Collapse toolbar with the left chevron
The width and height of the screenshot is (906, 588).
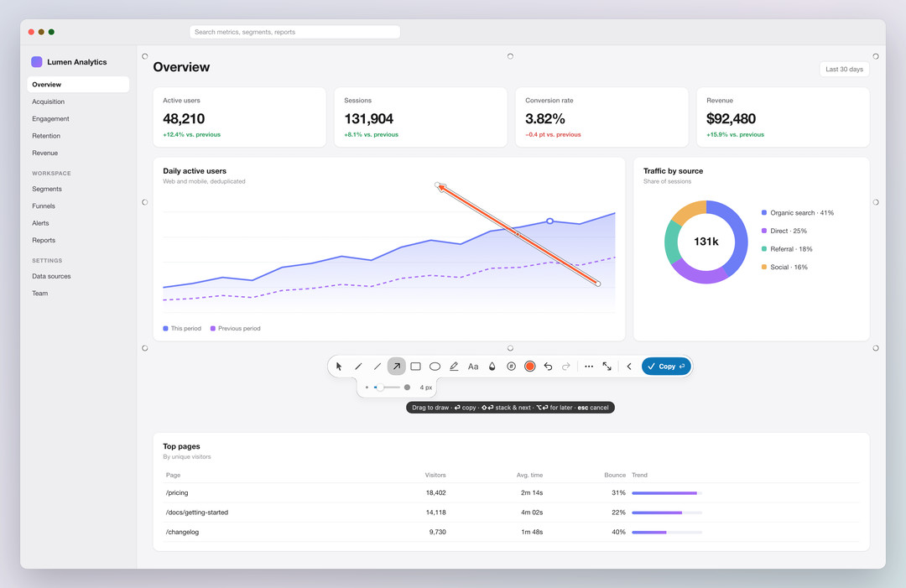[629, 367]
